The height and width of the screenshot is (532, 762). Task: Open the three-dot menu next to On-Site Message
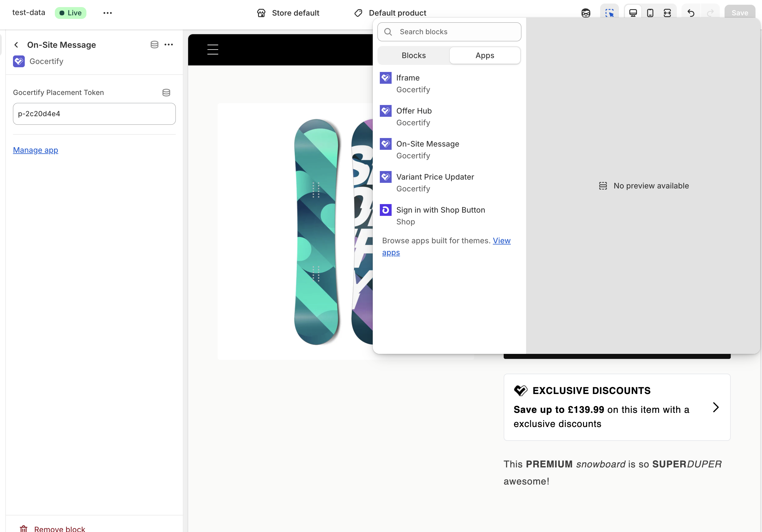click(x=169, y=45)
